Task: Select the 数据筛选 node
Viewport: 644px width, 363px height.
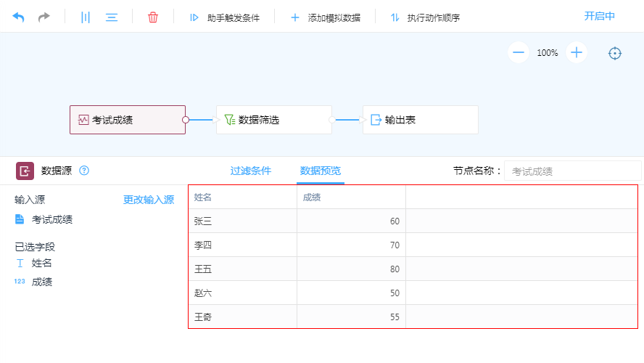Action: [273, 120]
